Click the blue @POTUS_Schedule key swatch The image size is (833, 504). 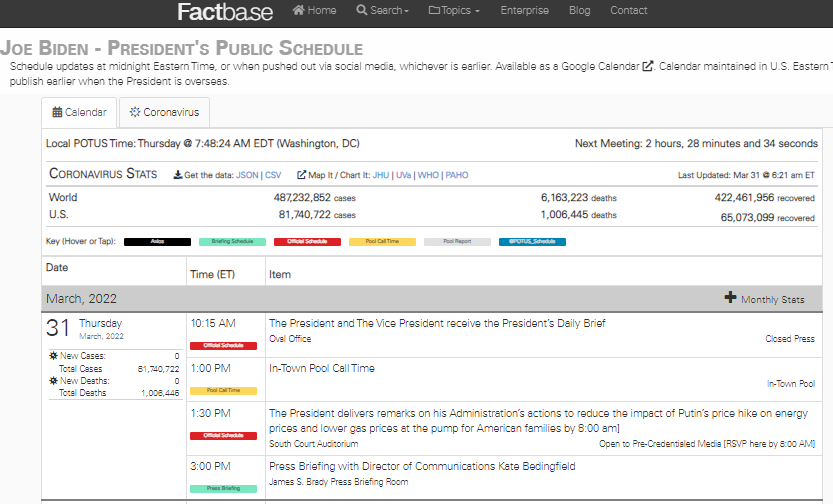pos(532,242)
